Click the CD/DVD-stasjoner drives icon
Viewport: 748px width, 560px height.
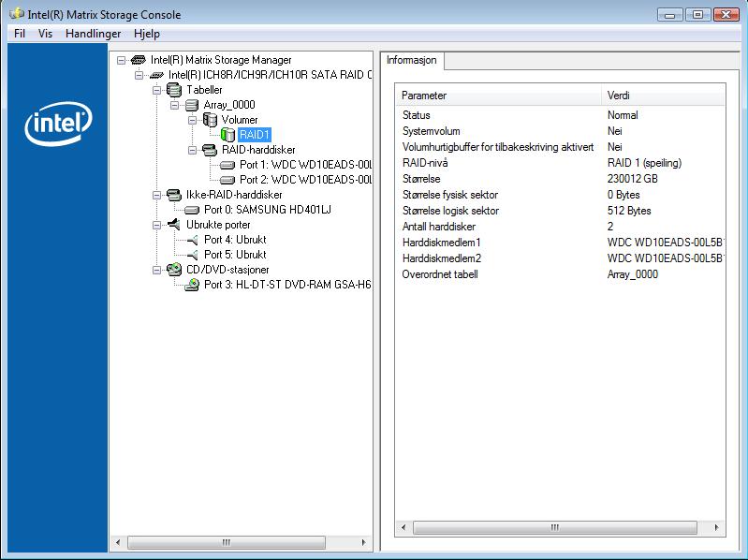174,270
